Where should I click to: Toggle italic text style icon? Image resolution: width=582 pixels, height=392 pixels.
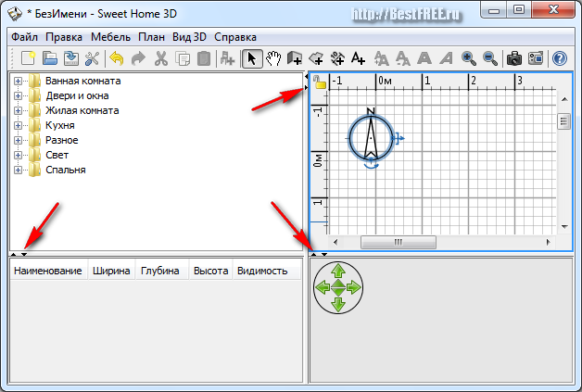coord(446,58)
